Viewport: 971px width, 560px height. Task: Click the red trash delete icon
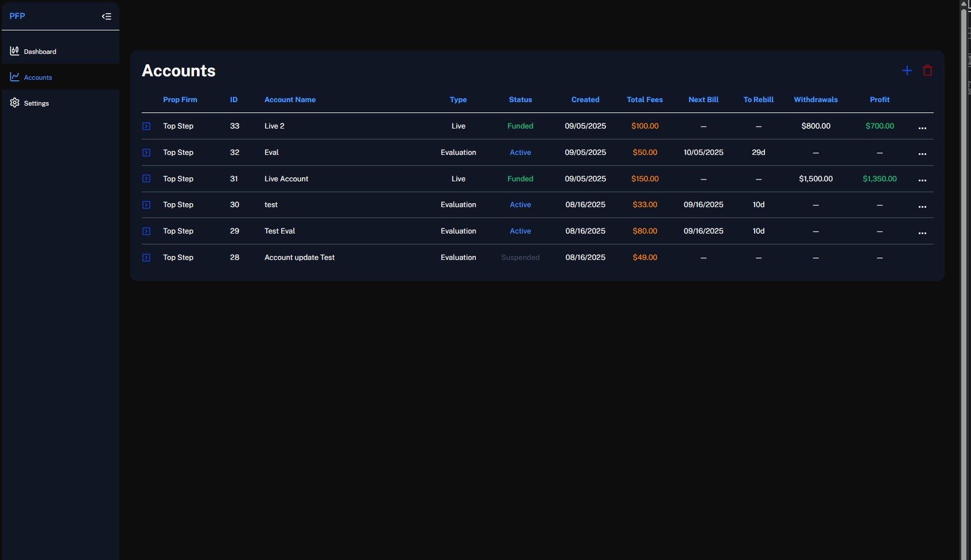tap(927, 71)
